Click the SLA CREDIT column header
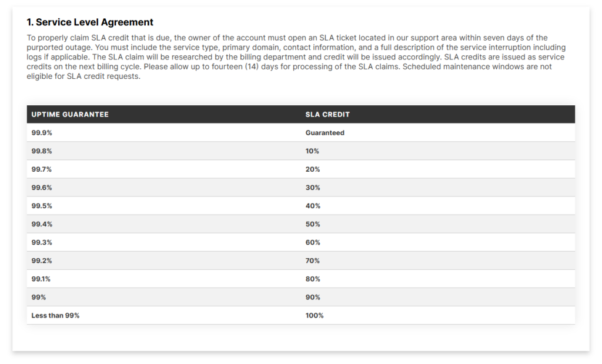The height and width of the screenshot is (364, 602). click(327, 115)
